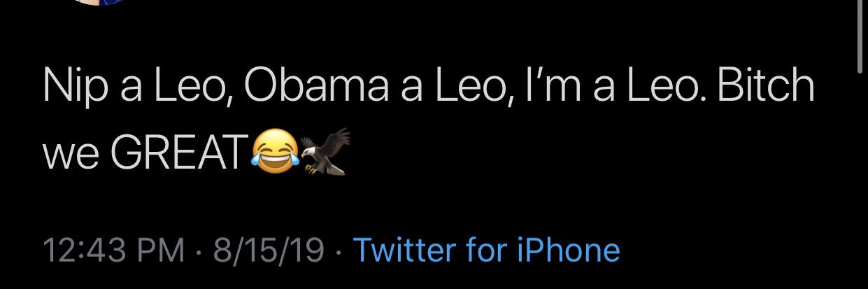Click the PM in the timestamp

pos(161,250)
